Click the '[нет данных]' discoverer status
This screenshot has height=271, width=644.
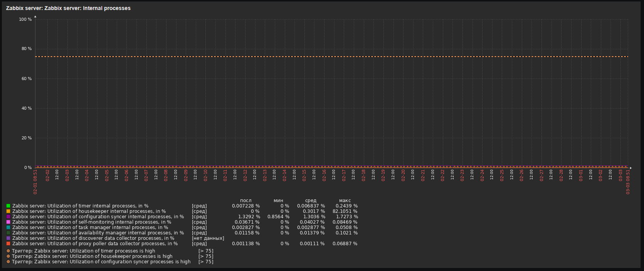click(208, 238)
